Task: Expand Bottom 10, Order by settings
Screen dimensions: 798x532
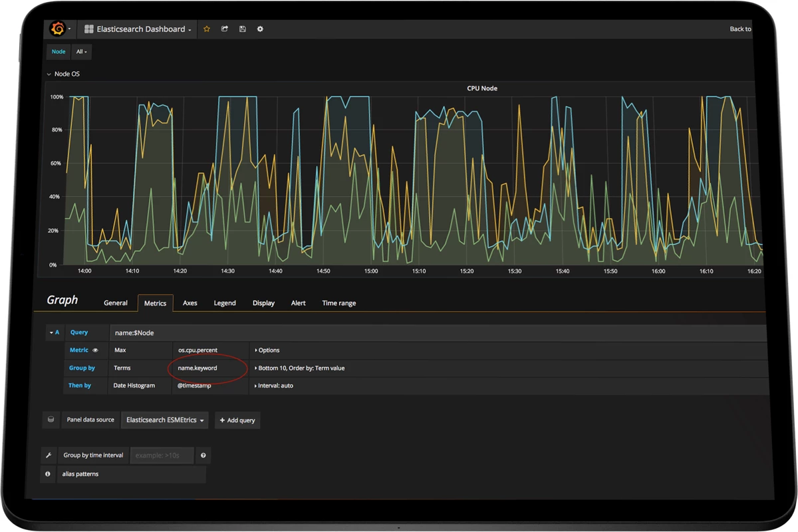Action: 299,368
